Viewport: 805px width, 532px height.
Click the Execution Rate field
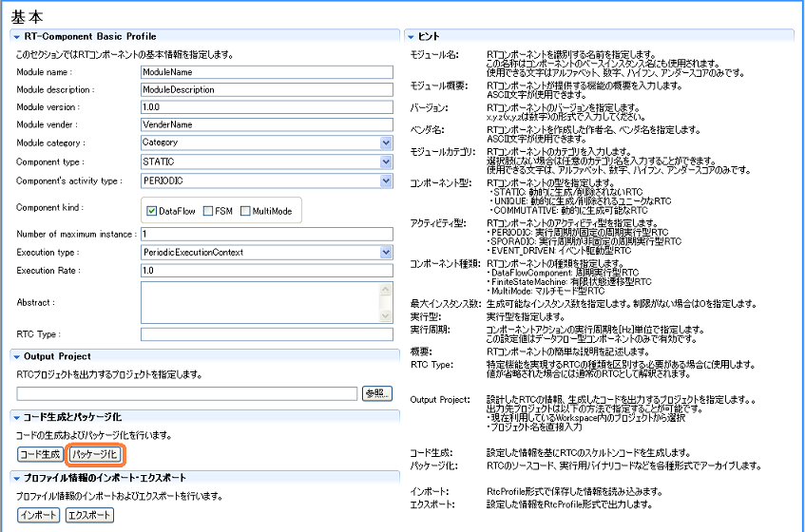(x=266, y=271)
